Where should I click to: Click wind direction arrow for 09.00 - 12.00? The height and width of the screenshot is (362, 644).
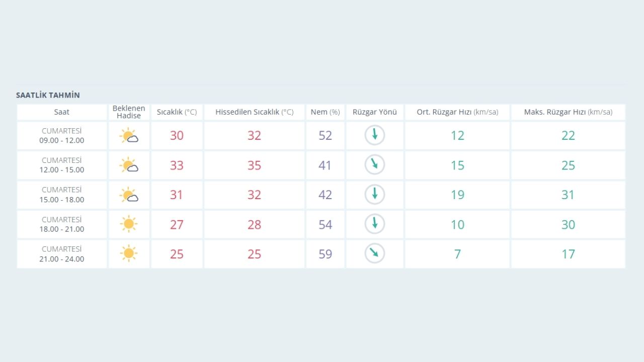coord(374,135)
